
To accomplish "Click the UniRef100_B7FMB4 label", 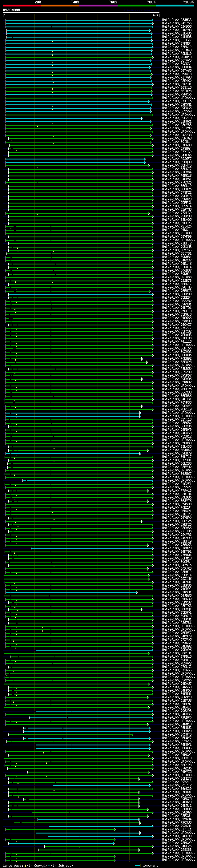I will point(177,43).
